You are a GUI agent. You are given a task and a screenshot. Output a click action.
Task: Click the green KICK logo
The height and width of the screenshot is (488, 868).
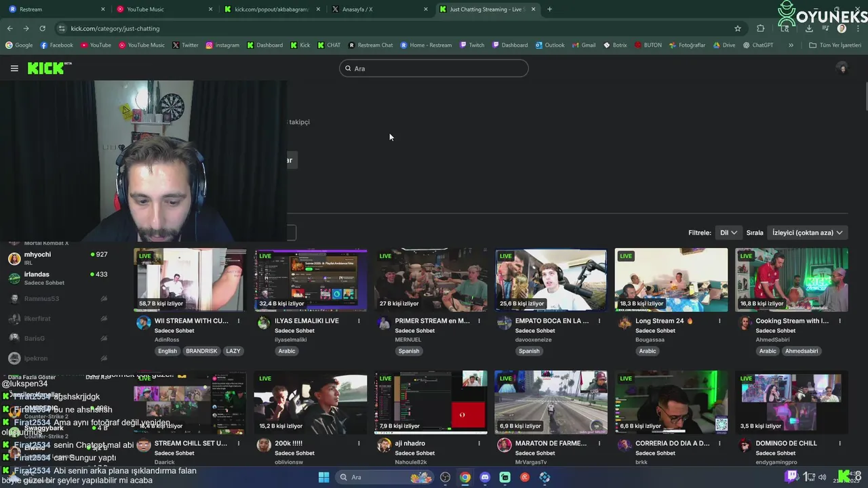pos(49,68)
